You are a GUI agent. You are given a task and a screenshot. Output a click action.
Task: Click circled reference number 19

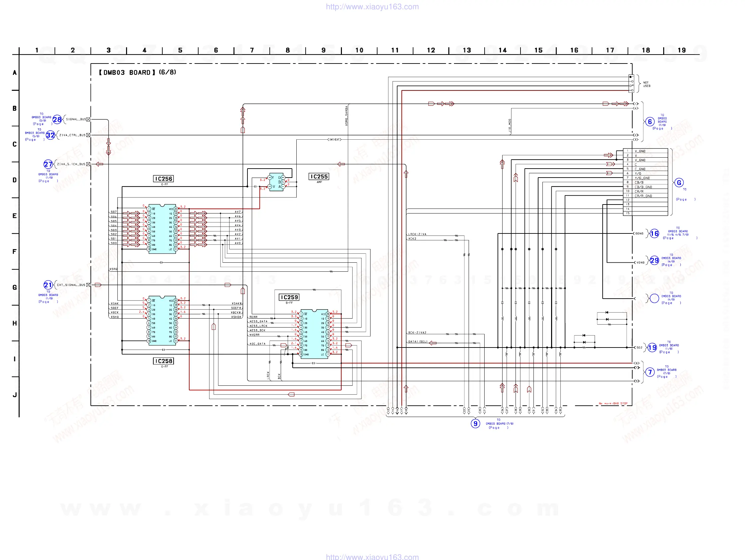coord(652,348)
